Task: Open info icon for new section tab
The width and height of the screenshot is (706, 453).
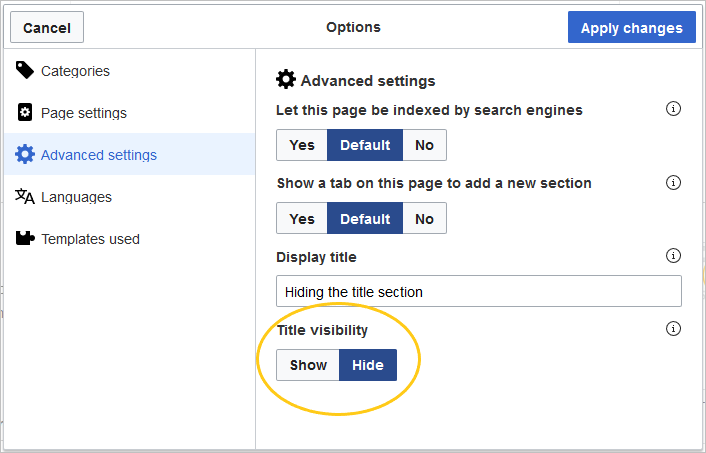Action: tap(673, 182)
